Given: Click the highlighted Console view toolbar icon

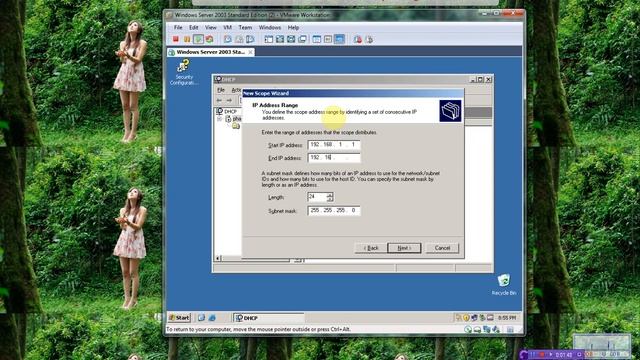Looking at the screenshot, I should point(339,39).
